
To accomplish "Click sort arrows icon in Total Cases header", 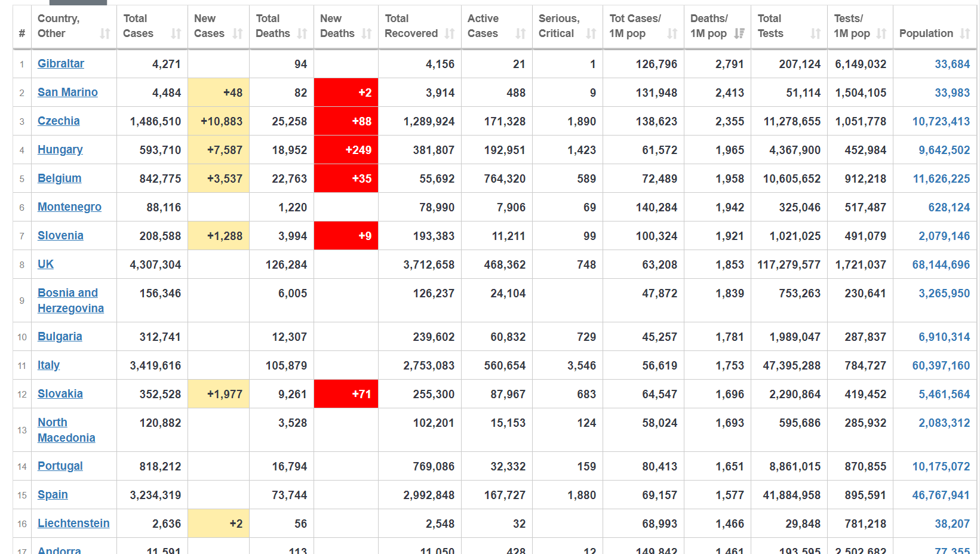I will tap(176, 34).
